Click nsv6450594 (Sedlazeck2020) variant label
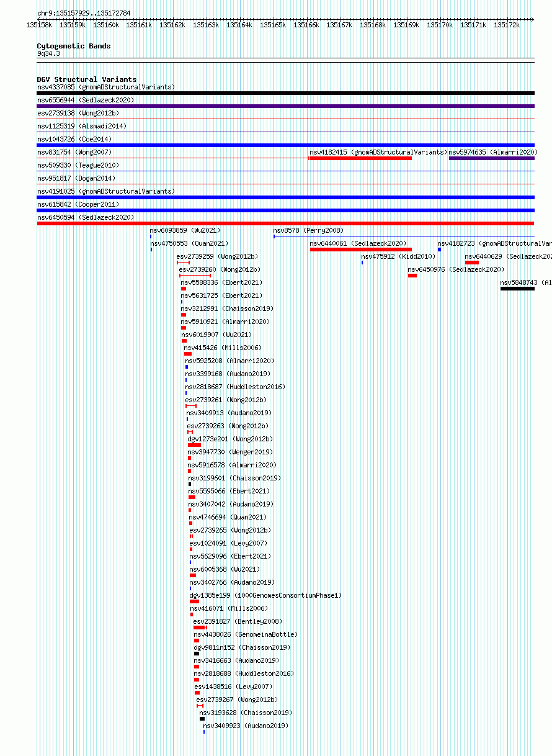The height and width of the screenshot is (756, 552). (86, 217)
